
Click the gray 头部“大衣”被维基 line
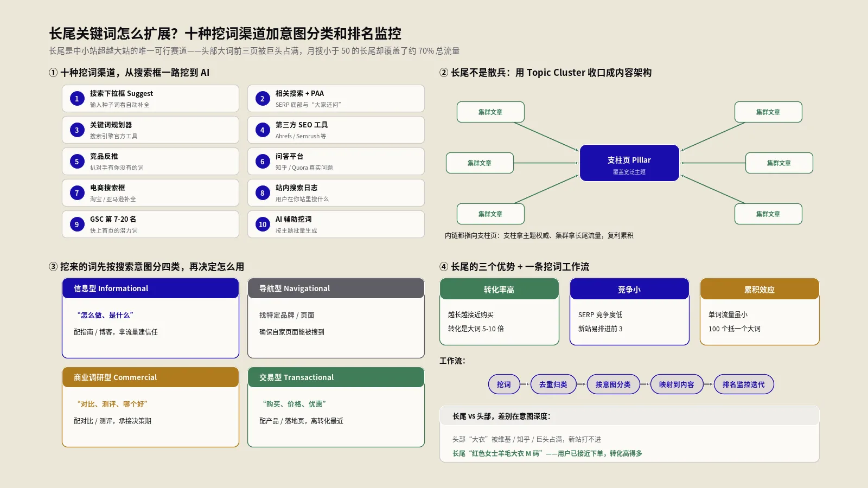tap(527, 439)
